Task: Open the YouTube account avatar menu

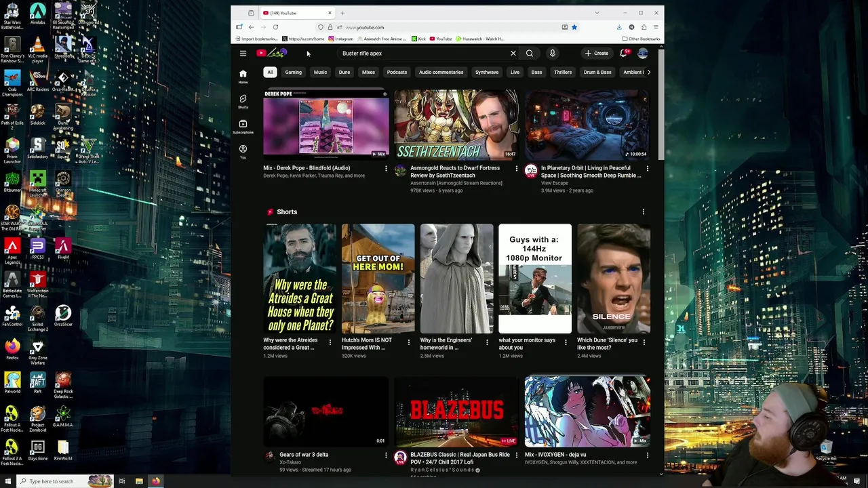Action: 643,53
